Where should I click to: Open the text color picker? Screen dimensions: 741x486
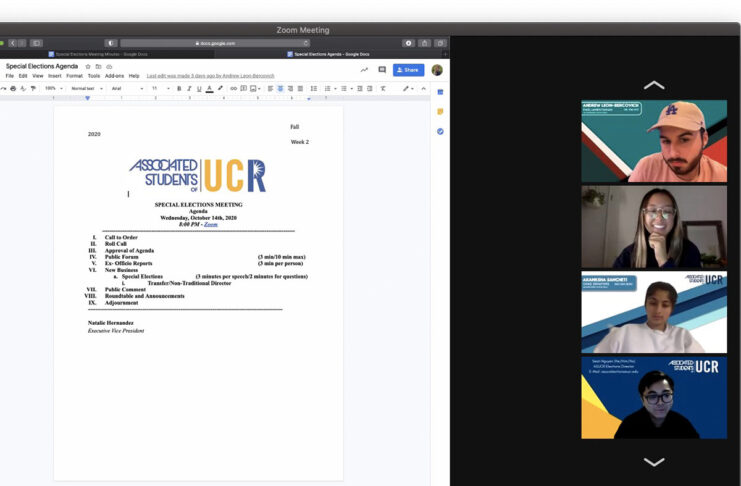209,88
